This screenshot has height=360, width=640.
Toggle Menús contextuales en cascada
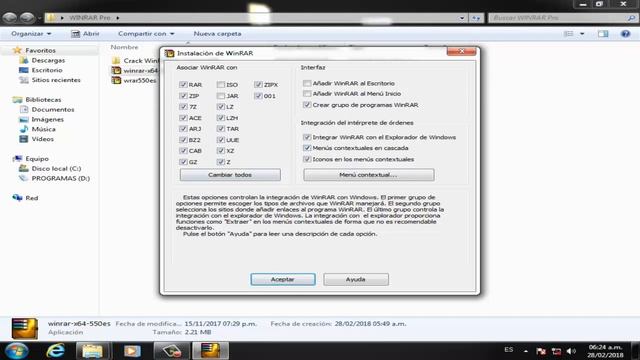(307, 148)
